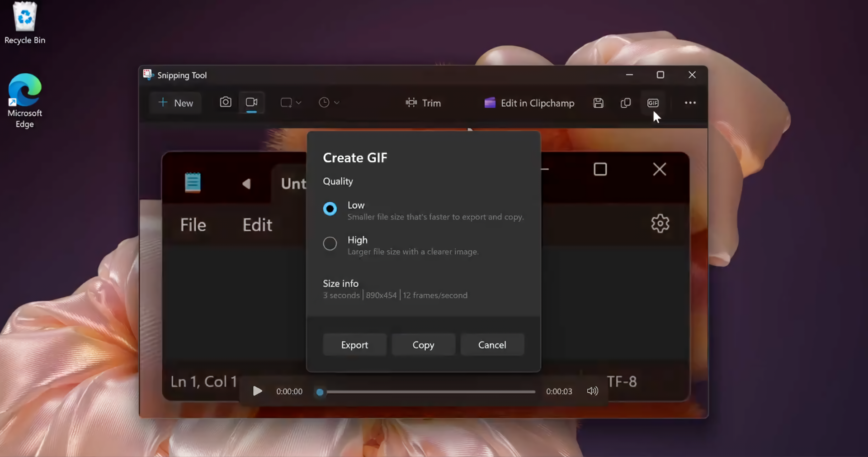
Task: Select the High quality radio button
Action: pyautogui.click(x=329, y=243)
